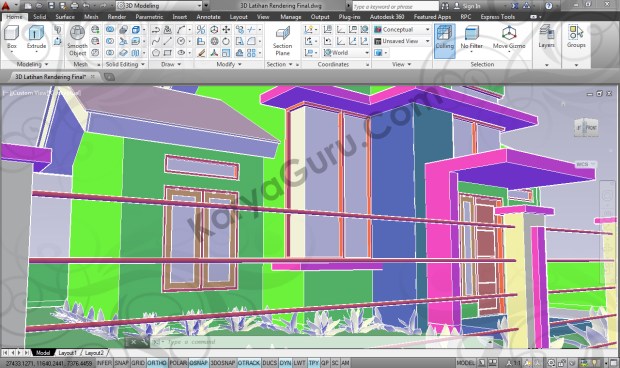Expand the Solid Editing panel

click(x=125, y=64)
